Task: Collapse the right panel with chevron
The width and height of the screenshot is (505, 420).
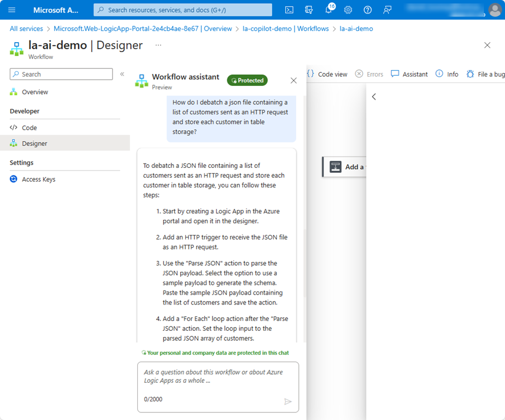Action: [374, 97]
